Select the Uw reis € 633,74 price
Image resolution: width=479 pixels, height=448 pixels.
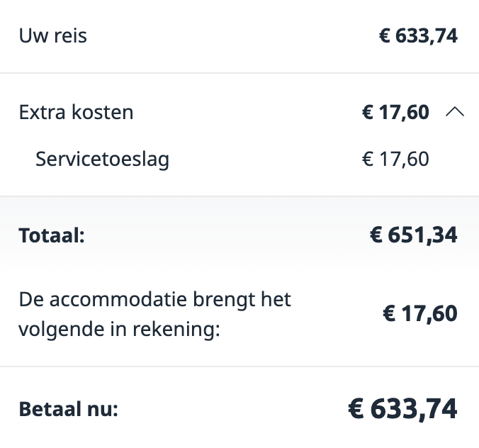[418, 36]
